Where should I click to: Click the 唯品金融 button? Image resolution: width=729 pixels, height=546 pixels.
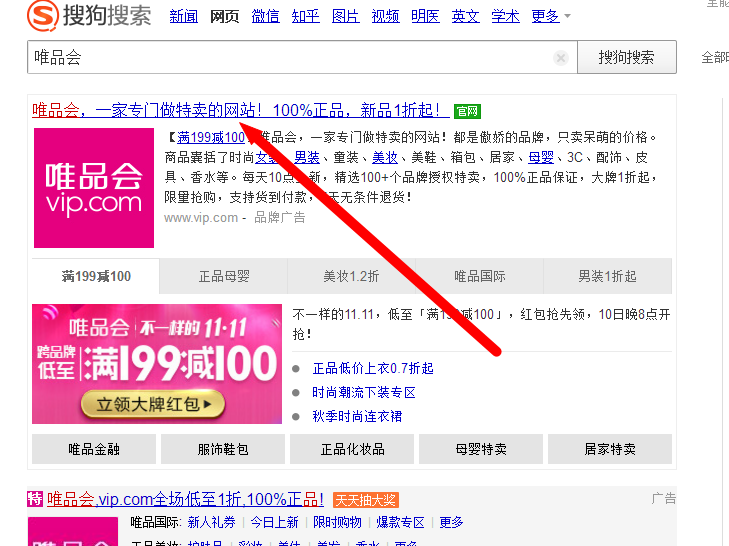point(94,449)
